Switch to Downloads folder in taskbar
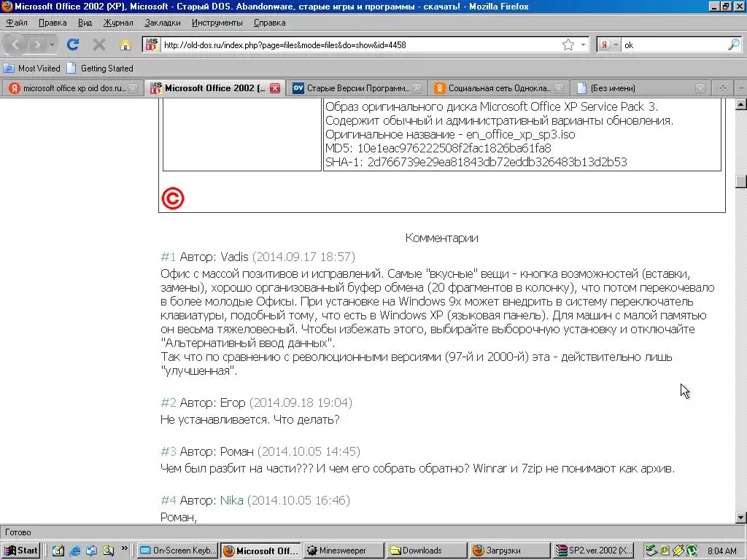 tap(426, 551)
